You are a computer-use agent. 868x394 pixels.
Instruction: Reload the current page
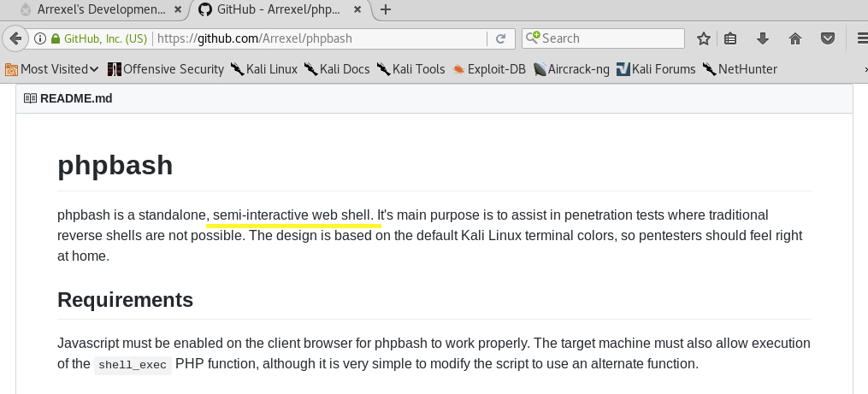[500, 38]
